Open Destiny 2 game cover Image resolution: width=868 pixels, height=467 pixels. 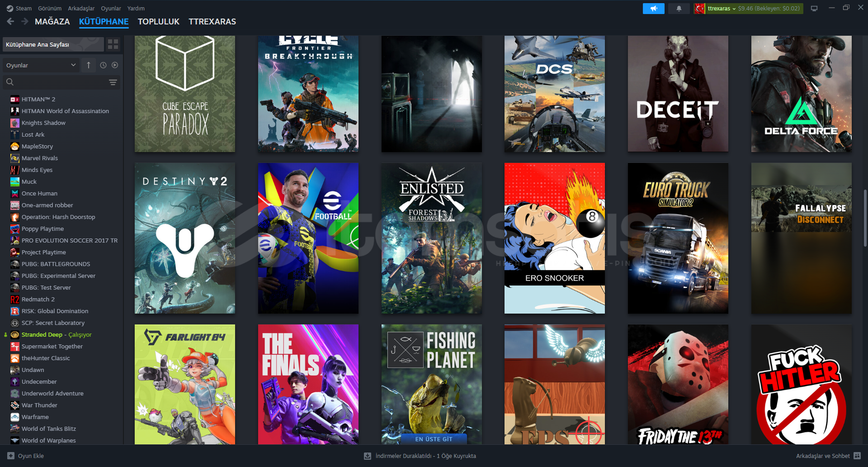(185, 238)
